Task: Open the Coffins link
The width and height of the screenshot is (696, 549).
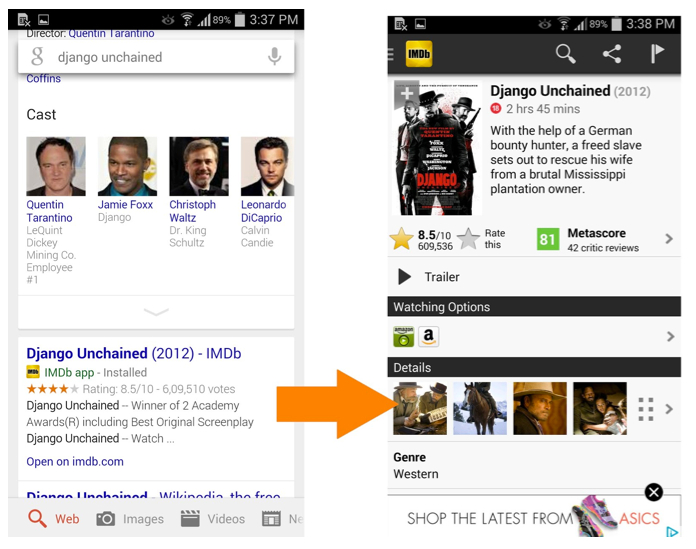Action: click(x=44, y=79)
